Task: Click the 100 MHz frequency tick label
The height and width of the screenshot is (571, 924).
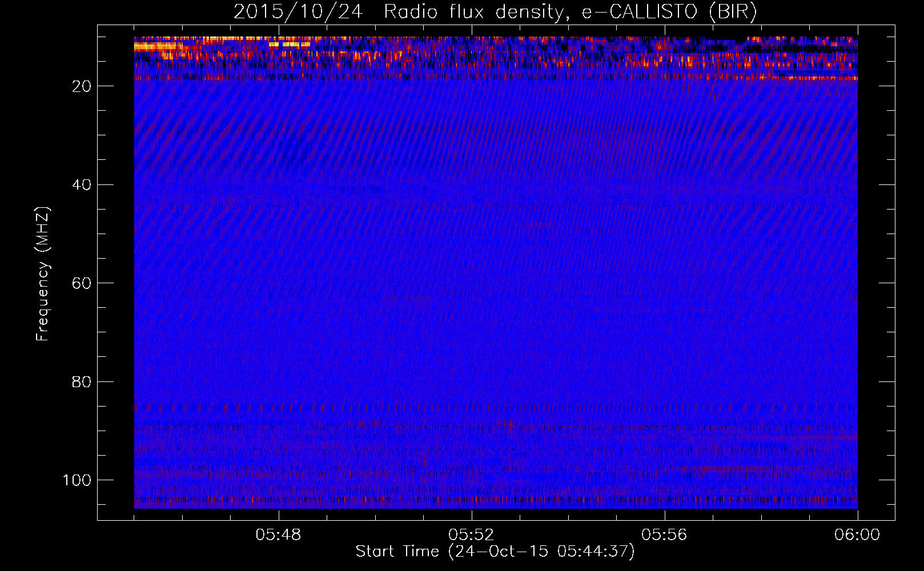Action: click(77, 480)
